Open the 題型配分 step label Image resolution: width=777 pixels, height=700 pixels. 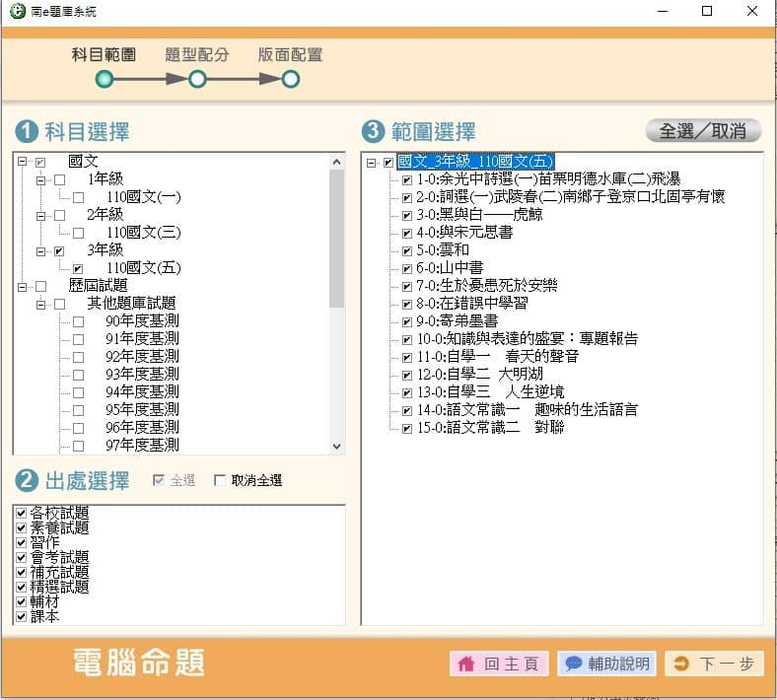(x=197, y=54)
